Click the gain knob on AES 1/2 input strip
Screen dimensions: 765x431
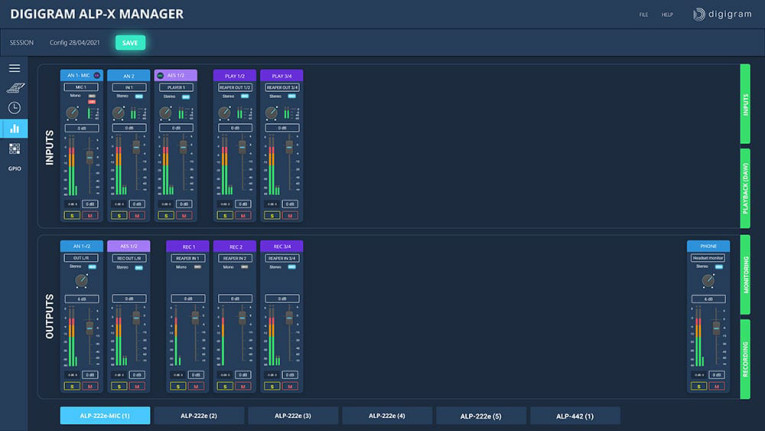coord(165,113)
